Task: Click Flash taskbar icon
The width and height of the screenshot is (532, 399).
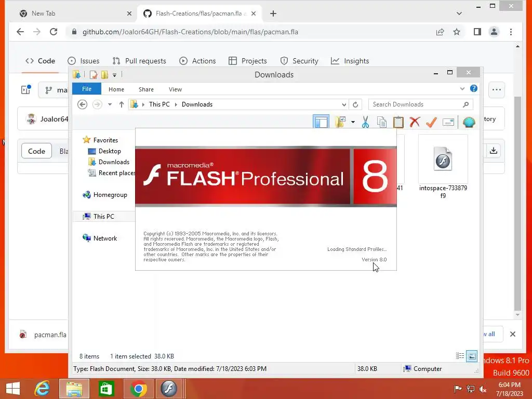Action: 169,389
